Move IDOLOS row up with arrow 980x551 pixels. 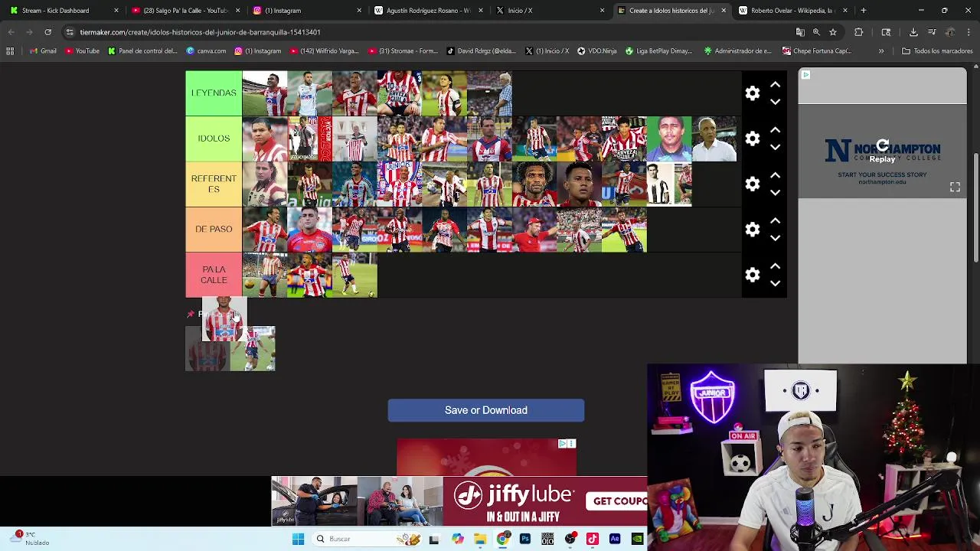coord(775,129)
